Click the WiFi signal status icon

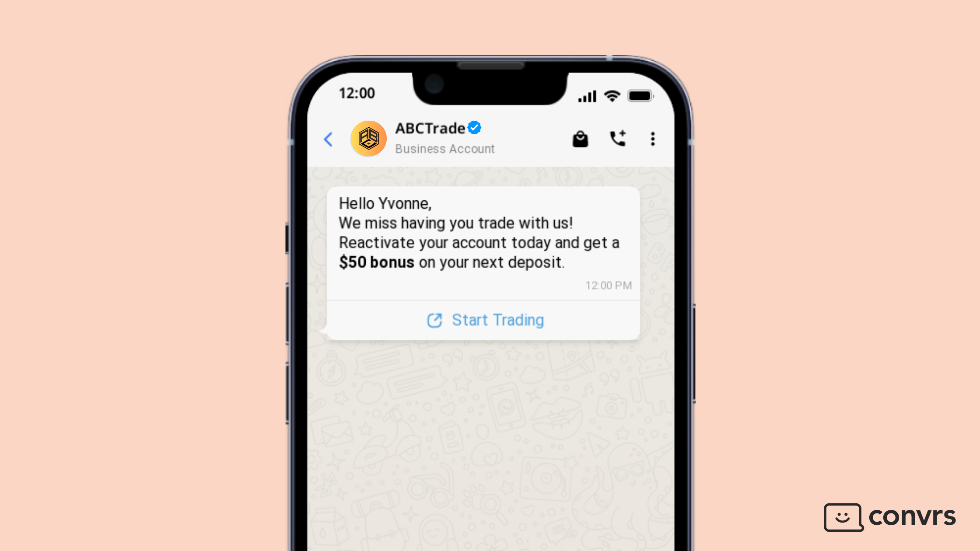click(610, 95)
